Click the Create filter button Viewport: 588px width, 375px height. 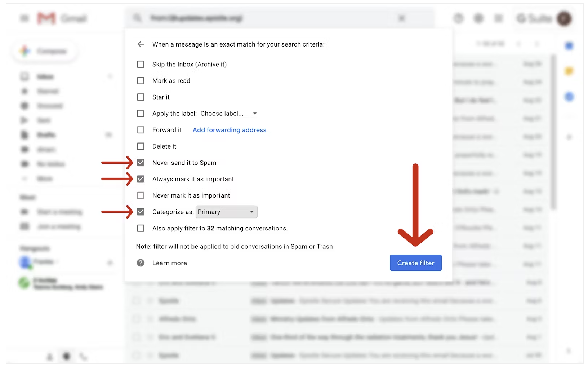click(x=415, y=263)
